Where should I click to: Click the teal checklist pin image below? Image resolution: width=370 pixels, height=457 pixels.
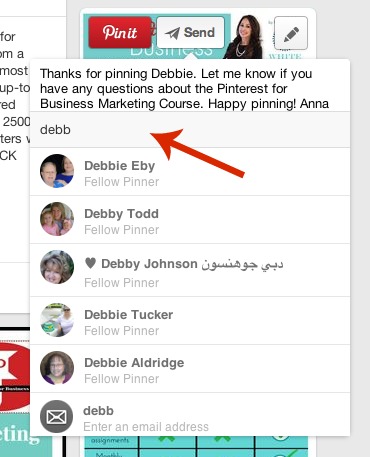coord(195,447)
